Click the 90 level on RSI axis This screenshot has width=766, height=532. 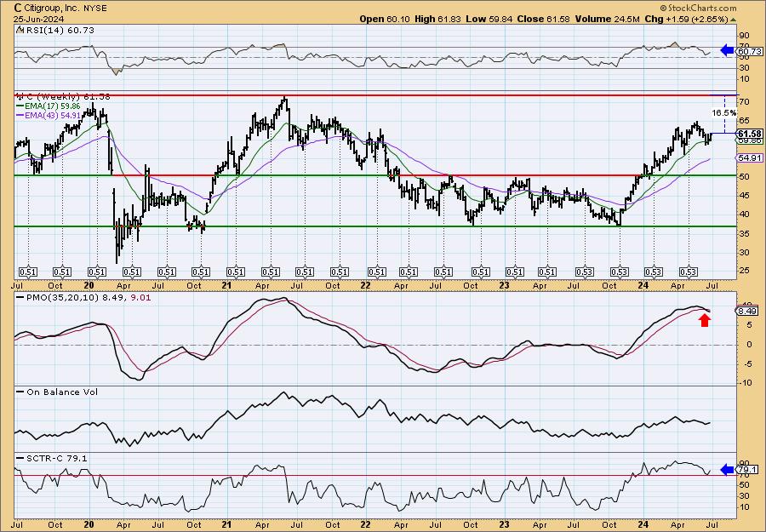tap(745, 36)
